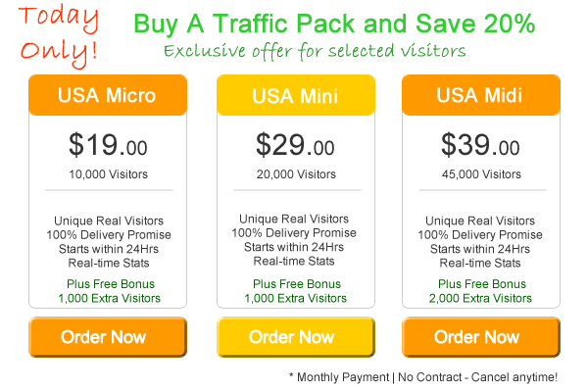Click the red Today Only handwritten note
588x392 pixels.
coord(59,37)
